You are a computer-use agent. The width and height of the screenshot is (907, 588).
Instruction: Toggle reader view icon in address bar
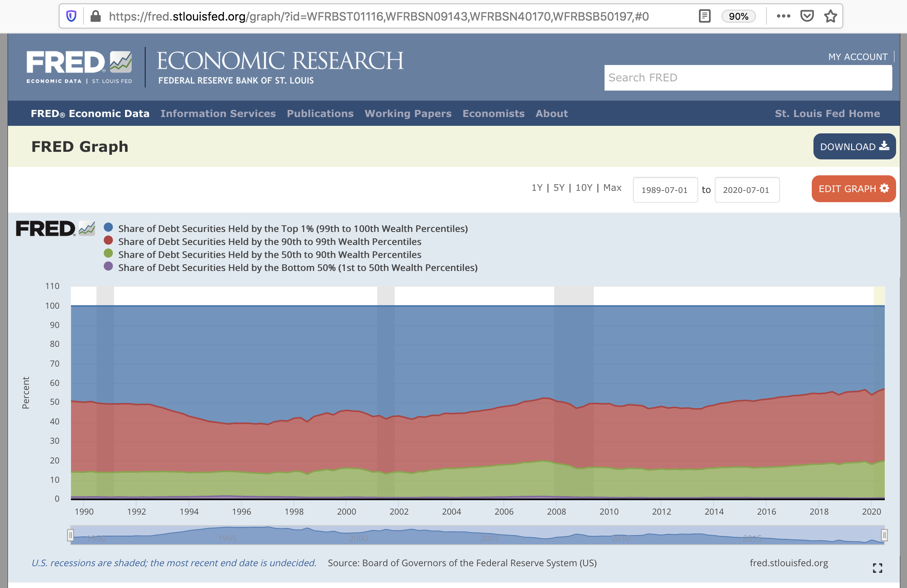[704, 16]
